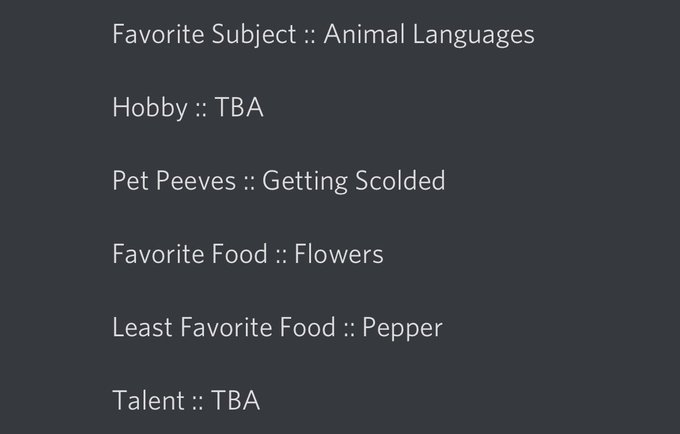
Task: Select the "TBA" value beside Talent
Action: coord(236,401)
